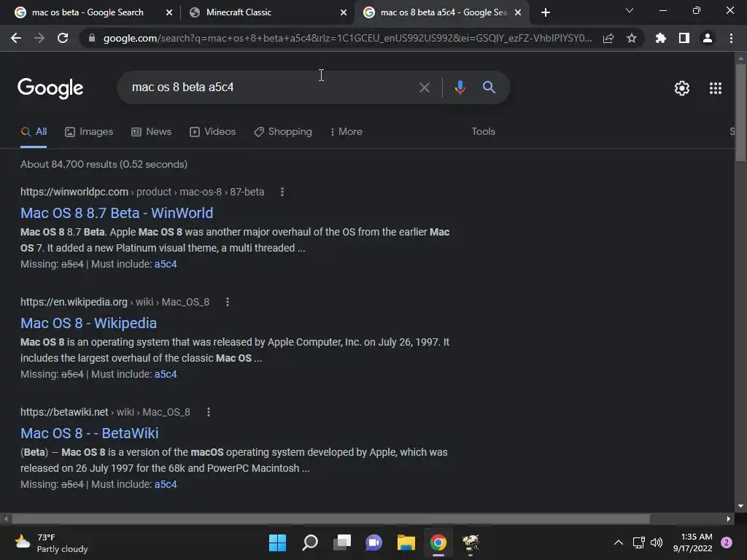
Task: Select the All results tab
Action: coord(34,132)
